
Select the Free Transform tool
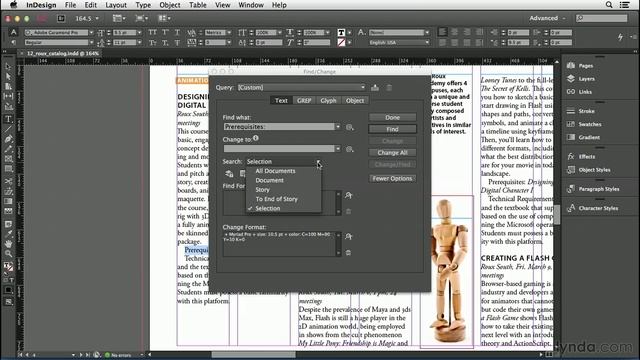pyautogui.click(x=8, y=191)
